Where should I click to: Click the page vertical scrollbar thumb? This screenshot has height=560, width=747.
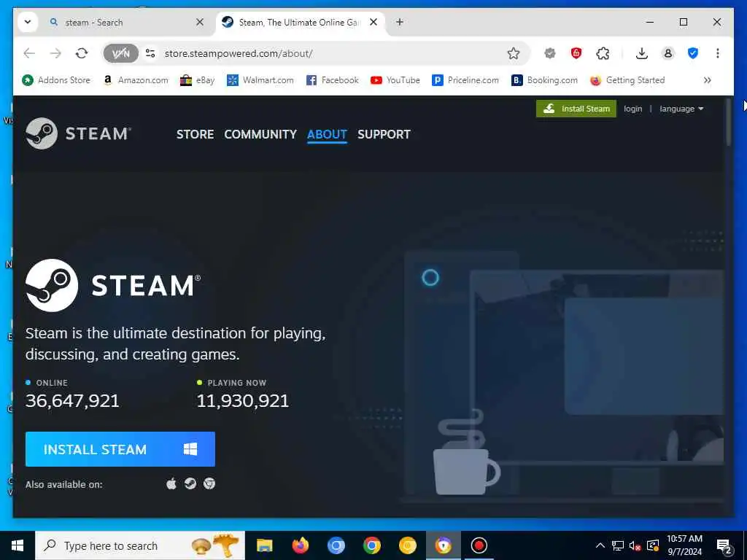click(728, 122)
